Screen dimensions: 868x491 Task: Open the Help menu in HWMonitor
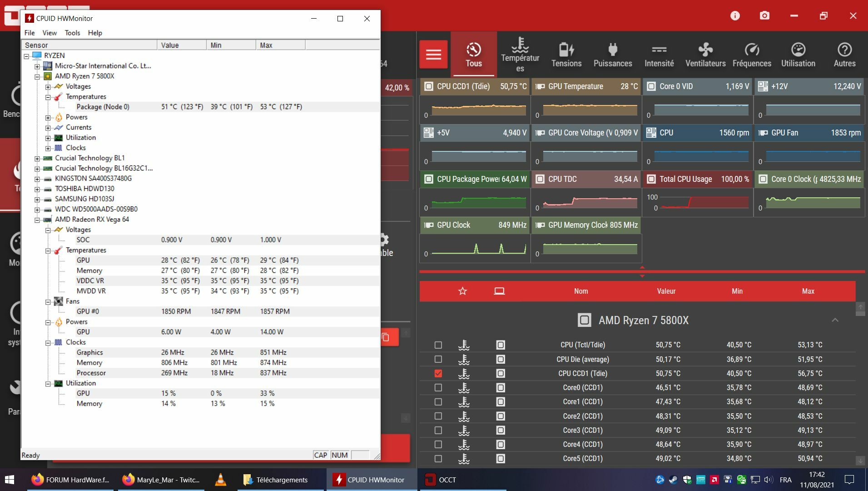pos(95,33)
